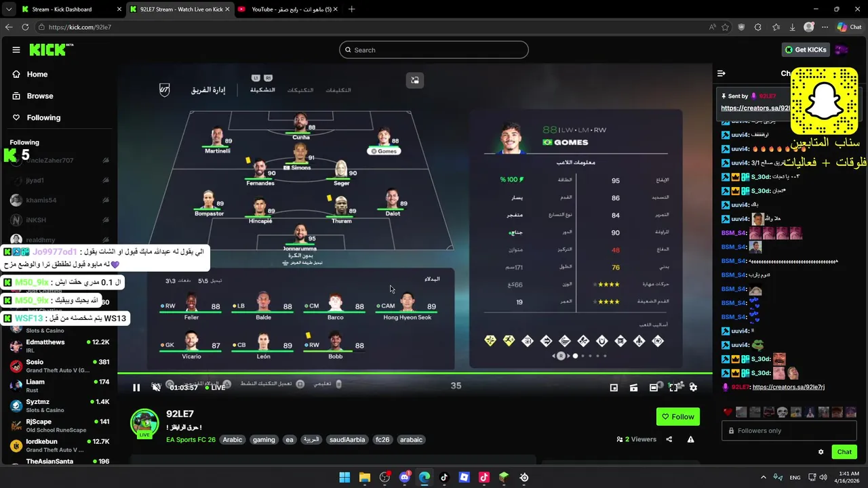
Task: Close the 92LE7 Stream browser tab
Action: 228,9
